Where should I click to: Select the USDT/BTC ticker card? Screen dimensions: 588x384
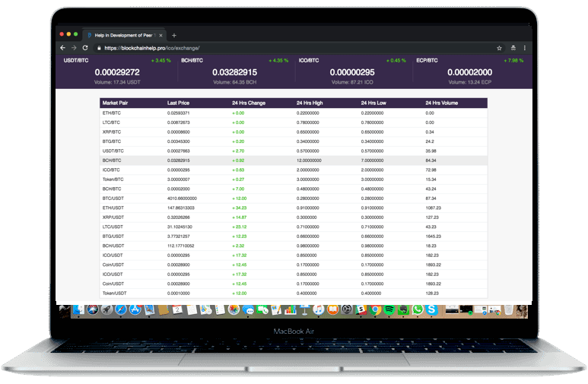pyautogui.click(x=116, y=71)
